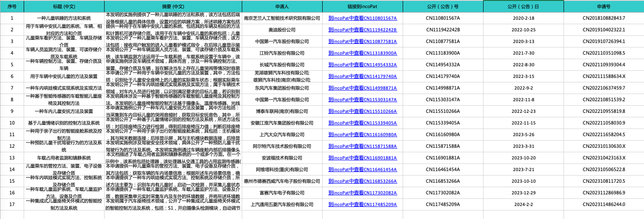Select the 标题 (中文) header cell
This screenshot has width=644, height=219.
(64, 7)
